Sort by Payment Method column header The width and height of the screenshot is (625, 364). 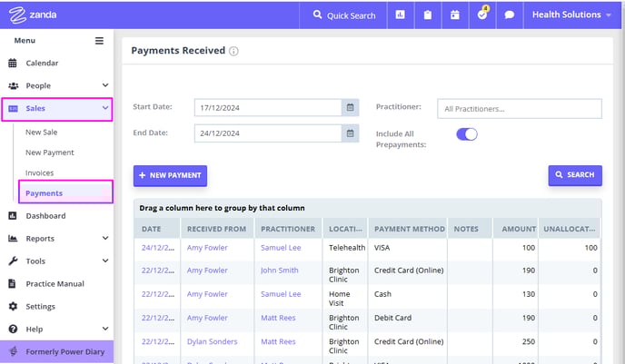pyautogui.click(x=408, y=229)
